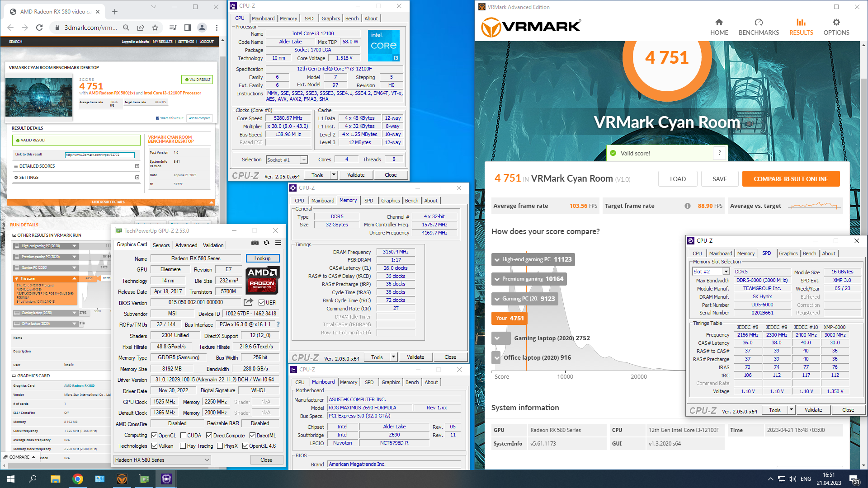868x488 pixels.
Task: Open Socket #1 selection dropdown in CPU-Z
Action: (x=287, y=160)
